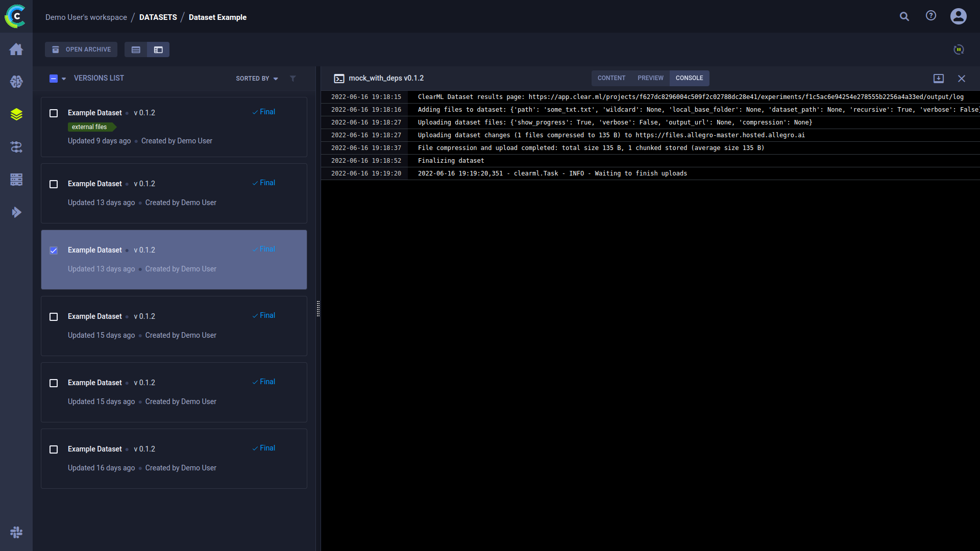Check the dataset updated 16 days ago

click(x=54, y=449)
